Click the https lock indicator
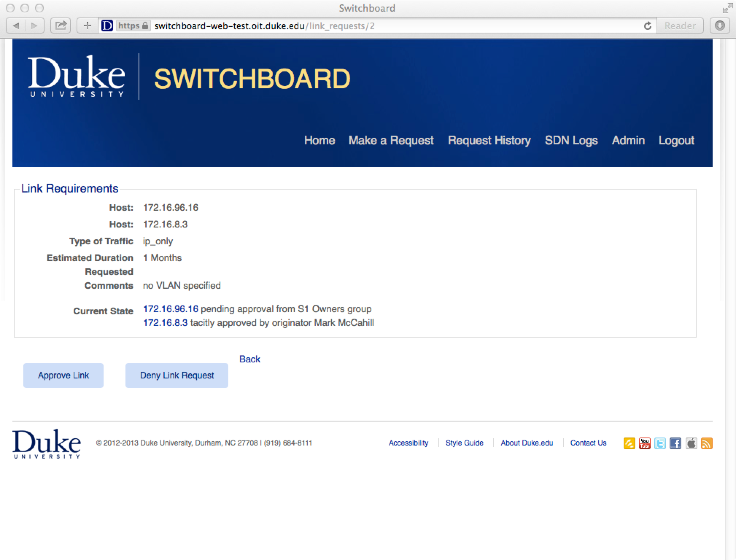This screenshot has height=560, width=736. 133,26
